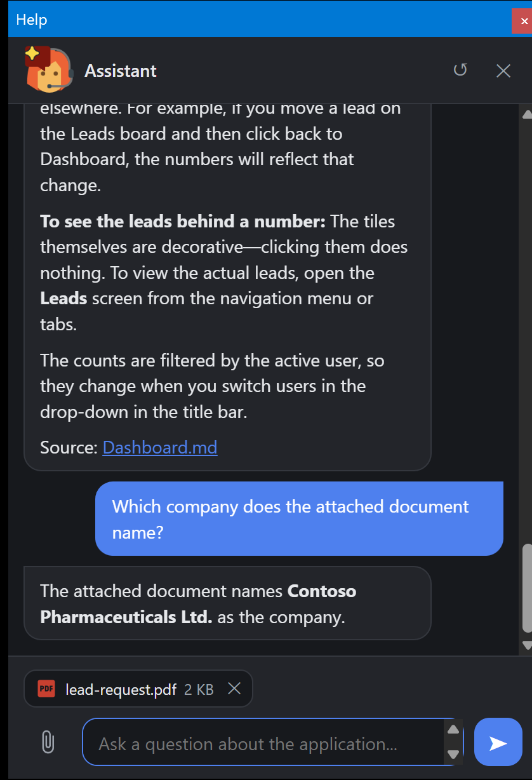Close the Help window

pyautogui.click(x=522, y=21)
